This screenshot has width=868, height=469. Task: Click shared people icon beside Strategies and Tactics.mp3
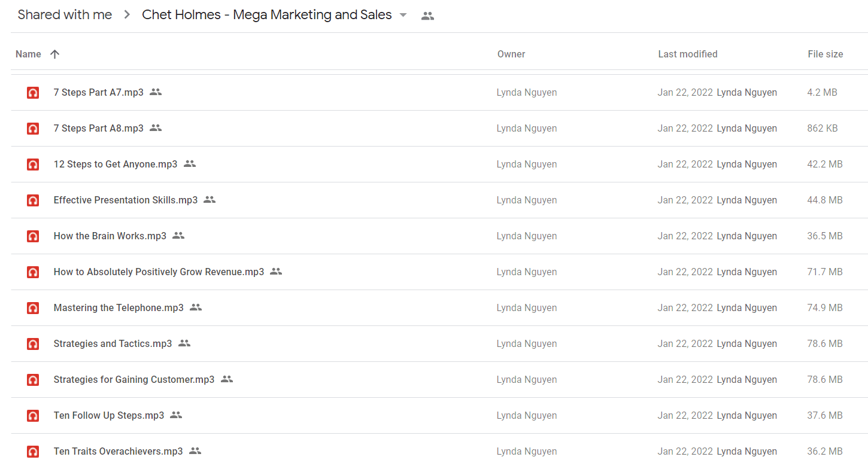184,343
